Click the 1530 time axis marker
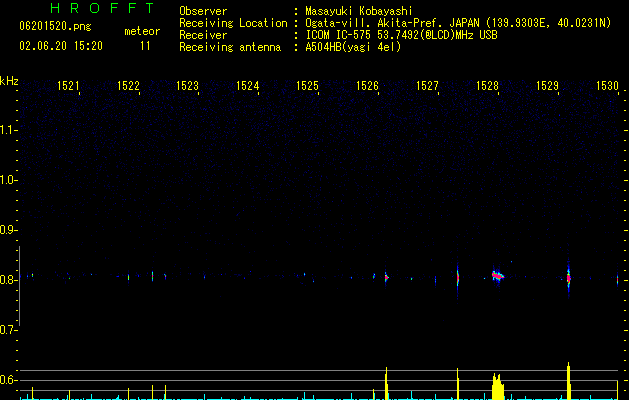 (607, 86)
